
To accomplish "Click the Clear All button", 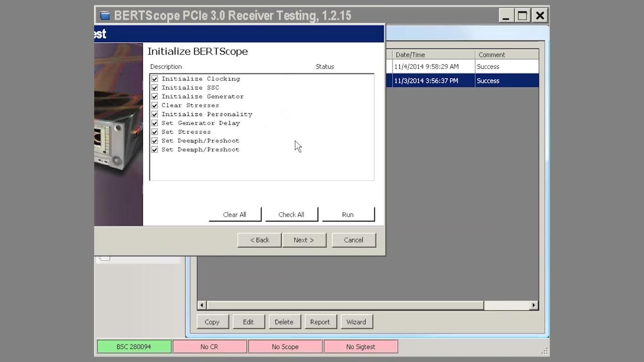I will pos(234,215).
